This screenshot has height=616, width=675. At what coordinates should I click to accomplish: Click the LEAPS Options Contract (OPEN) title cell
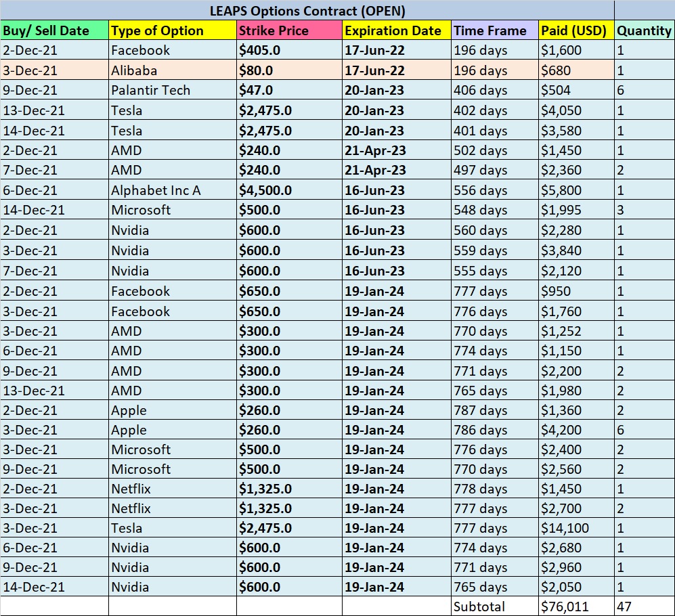click(x=307, y=11)
